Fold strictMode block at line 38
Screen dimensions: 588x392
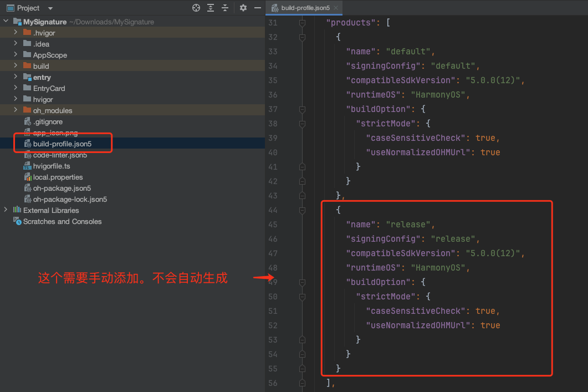click(302, 124)
